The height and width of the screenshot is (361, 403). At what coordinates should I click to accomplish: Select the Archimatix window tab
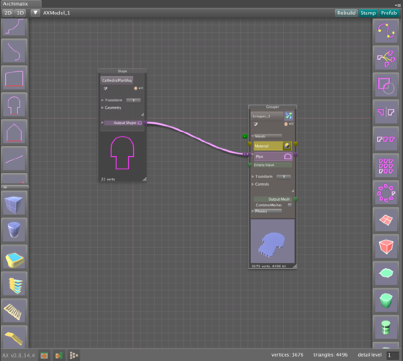coord(21,4)
